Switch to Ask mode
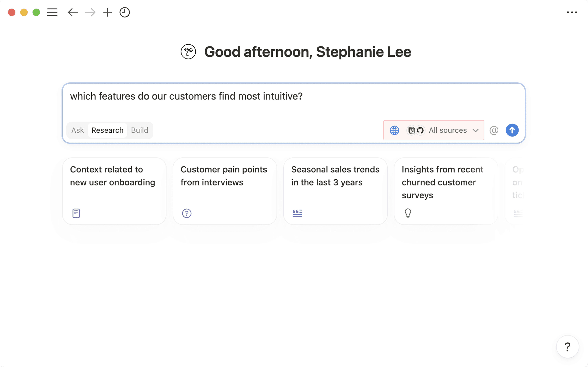This screenshot has height=367, width=588. click(x=77, y=130)
